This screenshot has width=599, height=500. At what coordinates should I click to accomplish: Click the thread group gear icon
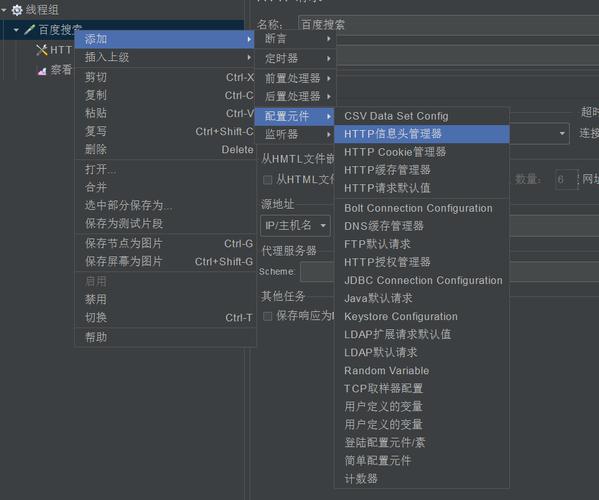click(x=17, y=10)
